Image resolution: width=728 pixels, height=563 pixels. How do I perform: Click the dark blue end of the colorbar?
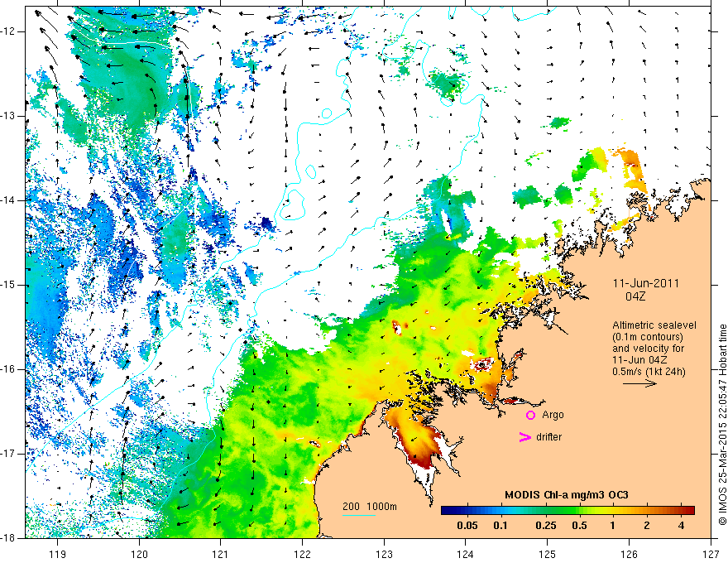pyautogui.click(x=447, y=510)
